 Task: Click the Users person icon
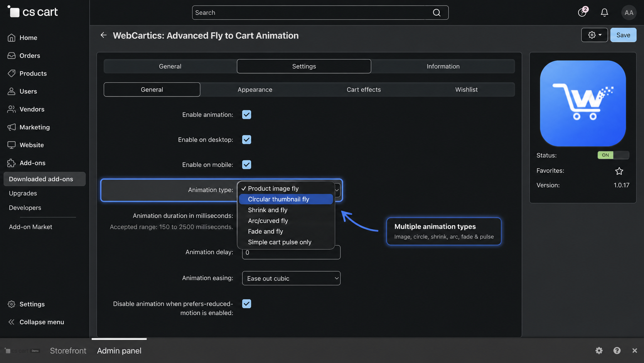click(x=12, y=91)
